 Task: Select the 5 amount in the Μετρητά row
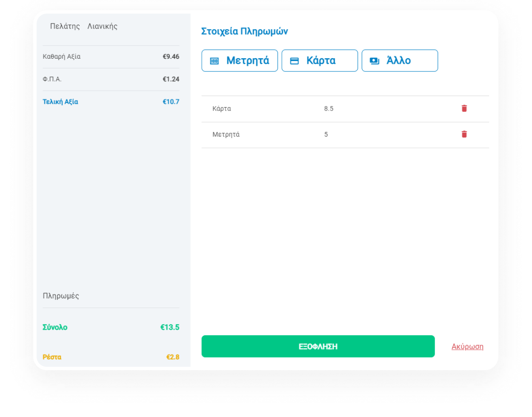(326, 134)
